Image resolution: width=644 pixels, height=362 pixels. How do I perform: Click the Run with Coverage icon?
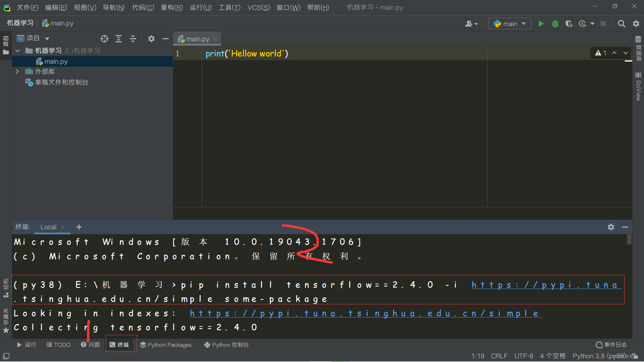(569, 24)
